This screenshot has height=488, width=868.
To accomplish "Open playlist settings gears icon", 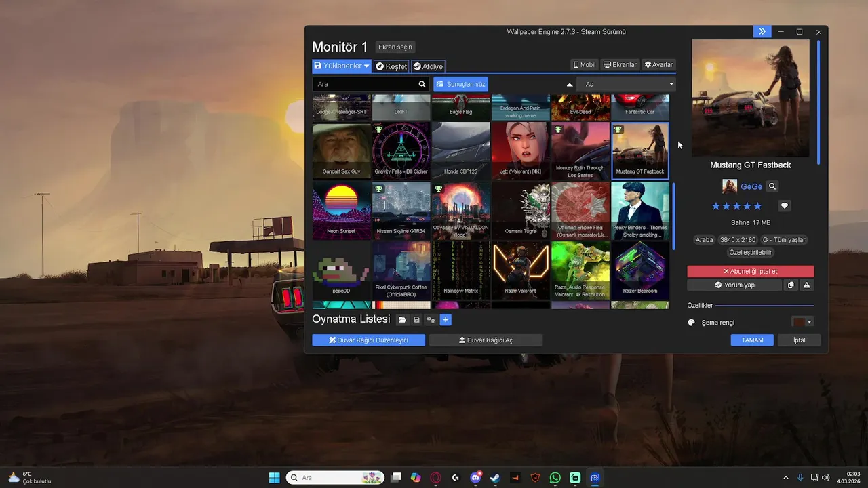I will pyautogui.click(x=431, y=319).
